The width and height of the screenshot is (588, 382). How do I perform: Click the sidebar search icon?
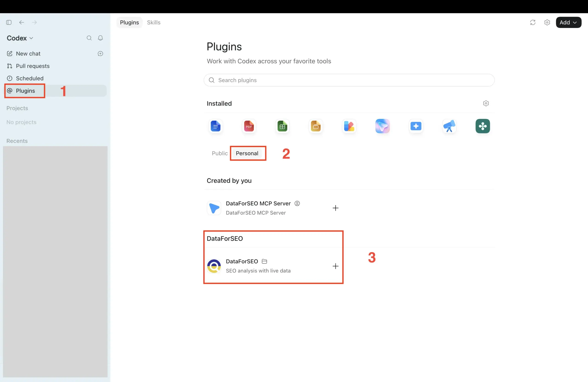point(89,38)
